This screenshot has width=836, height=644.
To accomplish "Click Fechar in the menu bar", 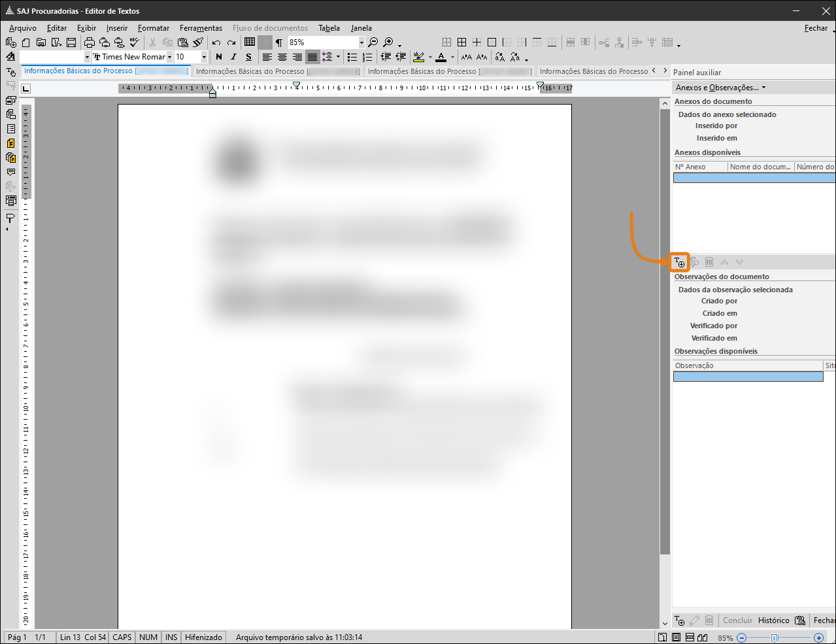I will tap(816, 28).
